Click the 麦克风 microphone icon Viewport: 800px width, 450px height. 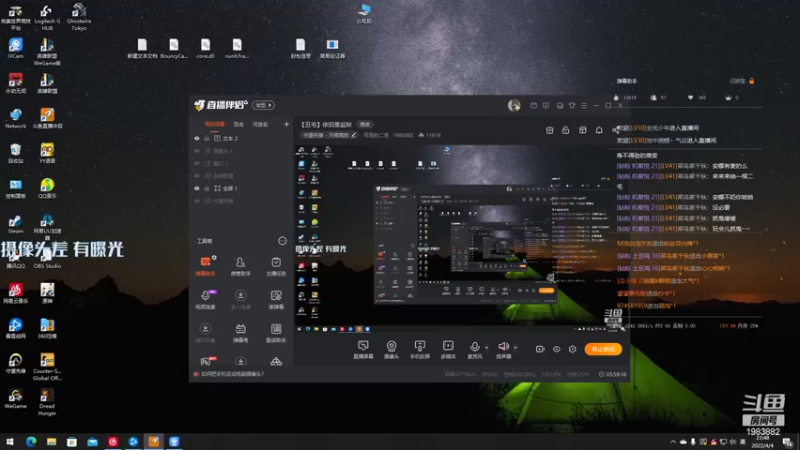tap(474, 347)
